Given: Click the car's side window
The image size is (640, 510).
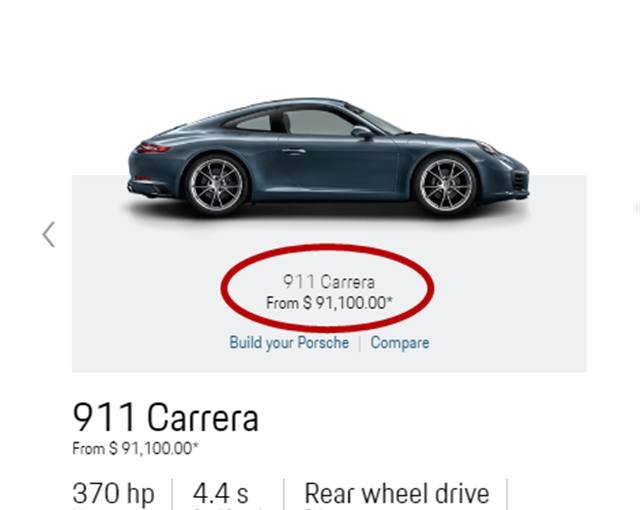Looking at the screenshot, I should (318, 122).
